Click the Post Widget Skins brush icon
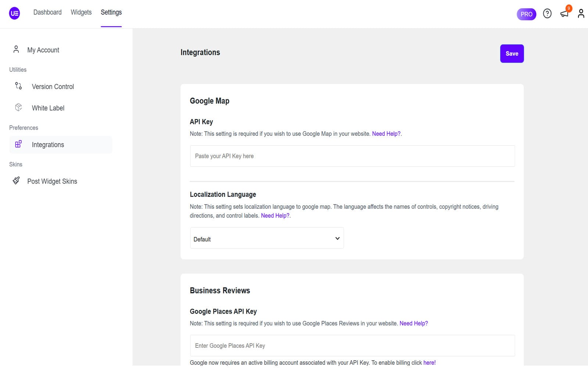Viewport: 588px width, 368px height. click(x=16, y=180)
